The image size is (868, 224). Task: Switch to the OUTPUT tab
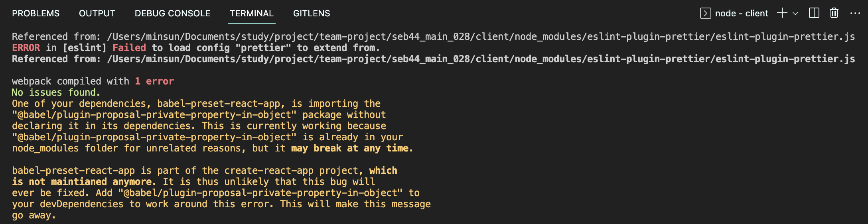pyautogui.click(x=97, y=13)
